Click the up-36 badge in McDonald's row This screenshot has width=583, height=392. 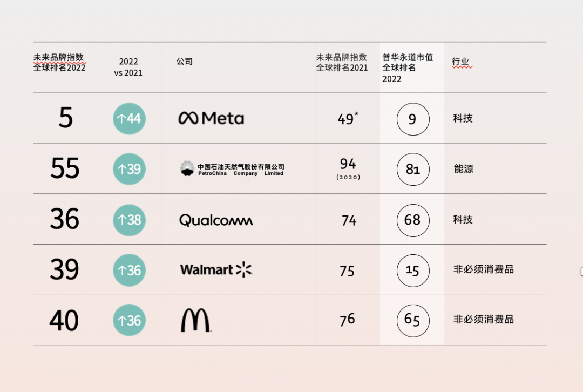129,320
